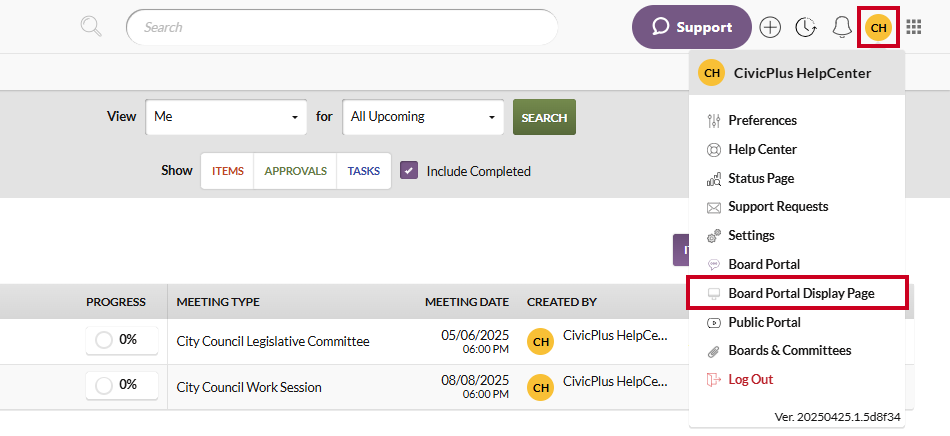Click the Board Portal Display Page monitor icon
Viewport: 950px width, 436px height.
pyautogui.click(x=714, y=294)
